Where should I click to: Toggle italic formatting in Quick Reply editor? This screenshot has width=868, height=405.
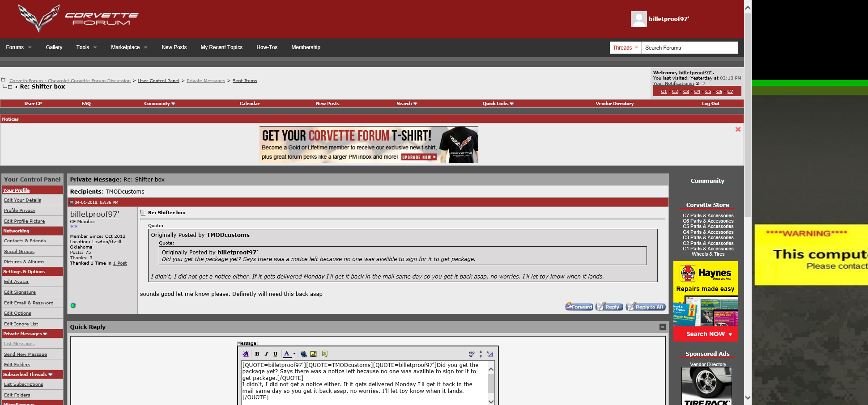pos(266,354)
